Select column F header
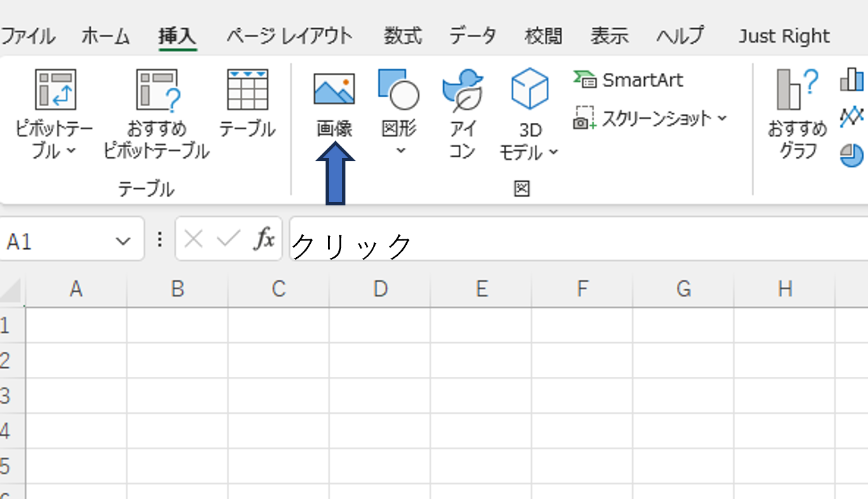 coord(582,290)
